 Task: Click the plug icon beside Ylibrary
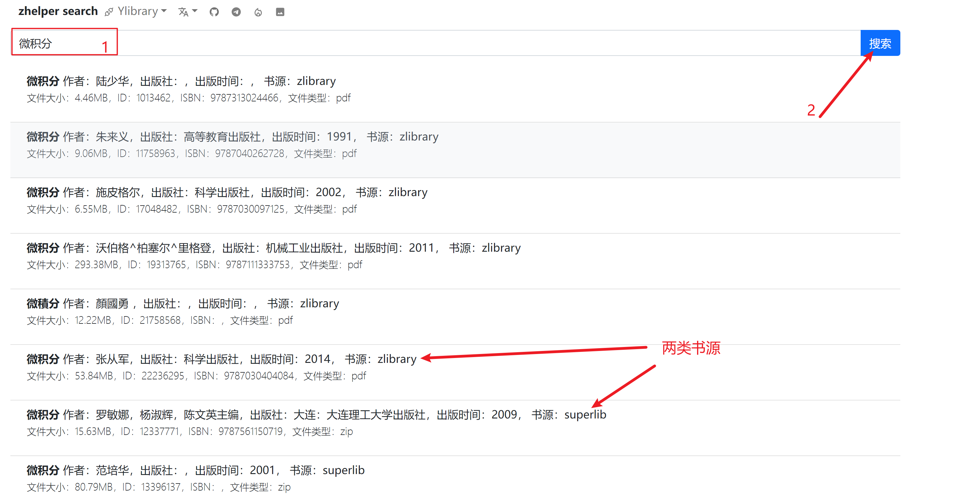[x=109, y=12]
